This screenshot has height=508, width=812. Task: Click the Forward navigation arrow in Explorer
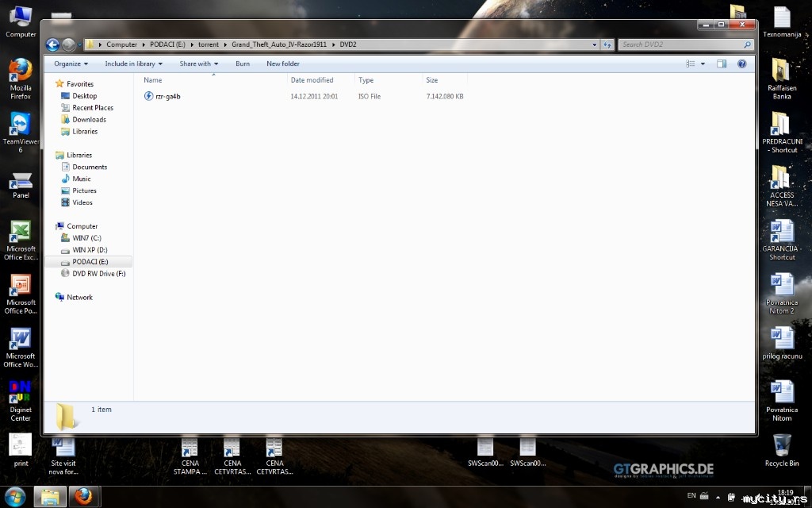(68, 44)
